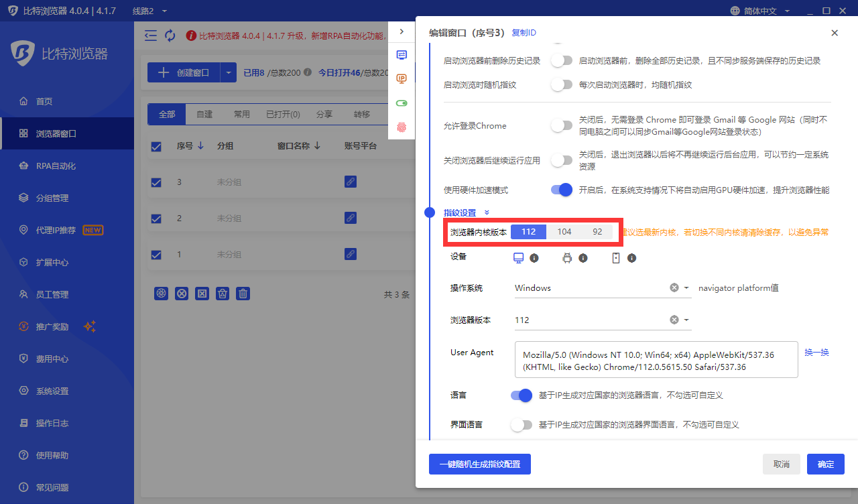858x504 pixels.
Task: Click the 换一换 link beside User Agent
Action: (x=816, y=352)
